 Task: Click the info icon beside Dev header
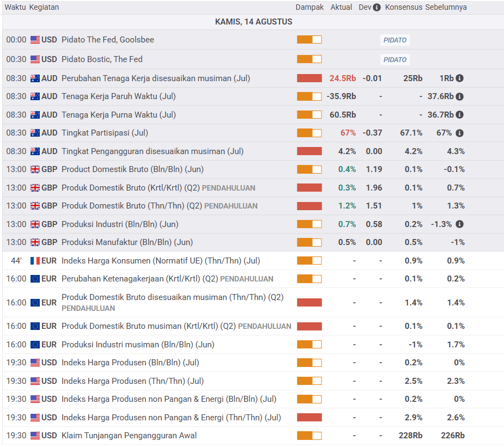tap(377, 8)
